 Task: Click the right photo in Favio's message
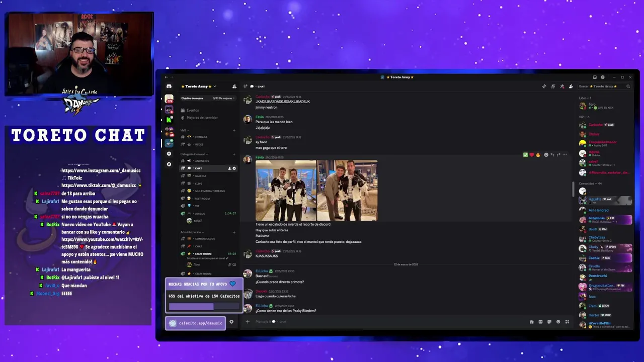click(x=347, y=191)
